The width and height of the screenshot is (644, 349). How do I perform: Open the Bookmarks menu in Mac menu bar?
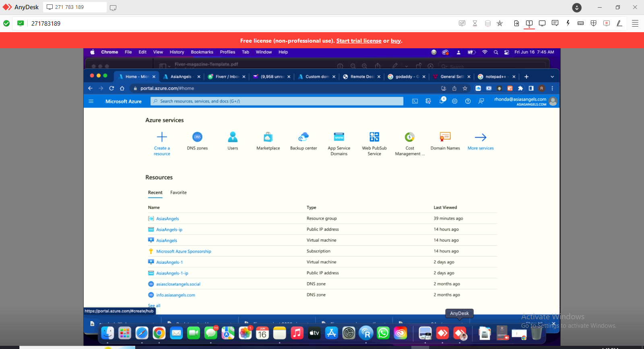pyautogui.click(x=202, y=52)
